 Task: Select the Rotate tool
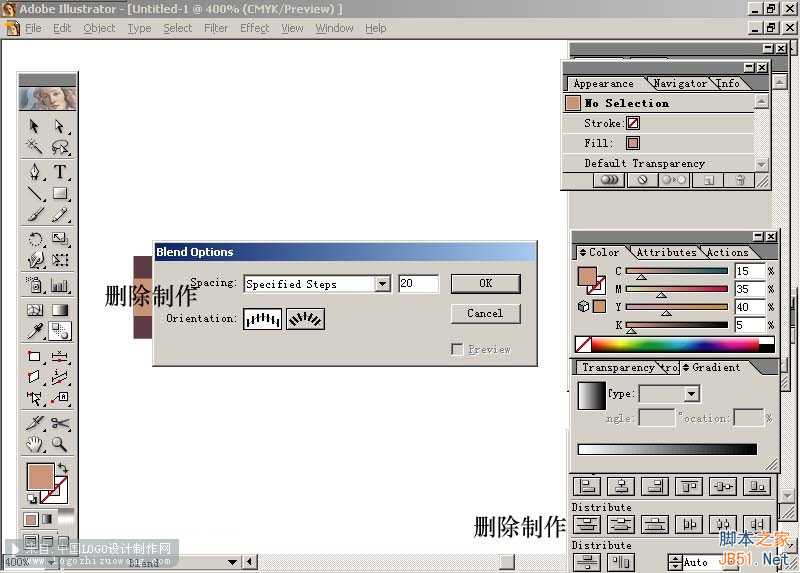pos(34,239)
